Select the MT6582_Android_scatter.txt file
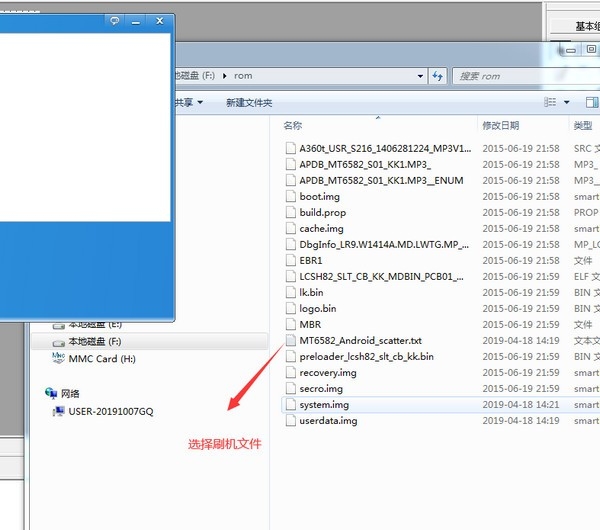Screen dimensions: 600x530 click(x=360, y=341)
